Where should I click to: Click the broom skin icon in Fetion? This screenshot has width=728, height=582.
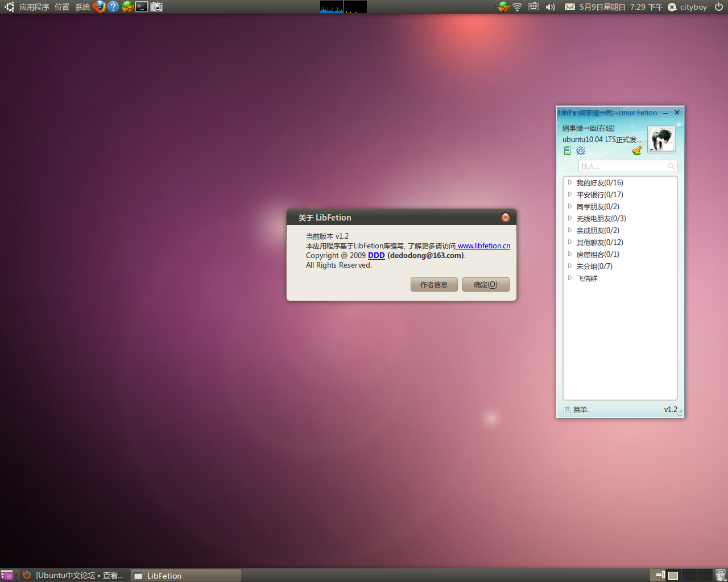pos(637,151)
